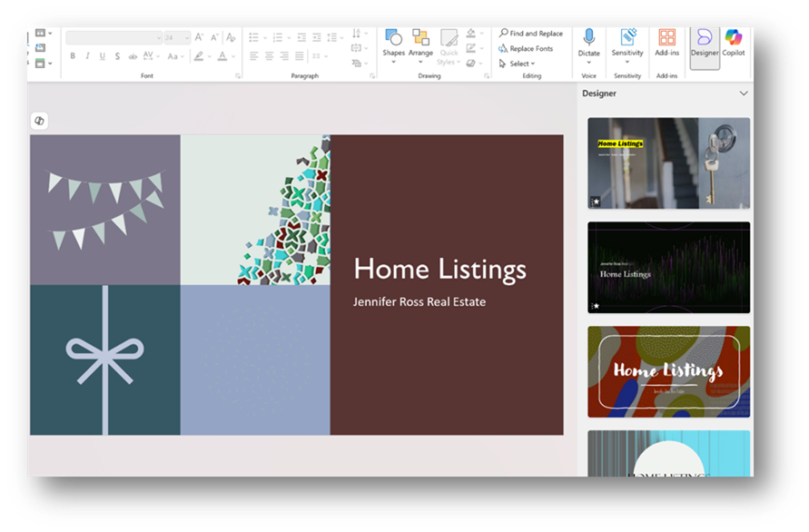The image size is (809, 532).
Task: Open Add-ins button
Action: (666, 43)
